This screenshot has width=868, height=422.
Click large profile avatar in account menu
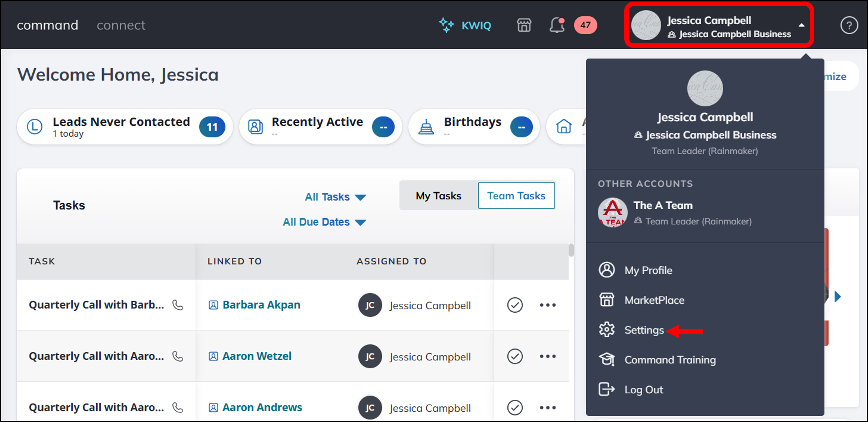pyautogui.click(x=705, y=88)
